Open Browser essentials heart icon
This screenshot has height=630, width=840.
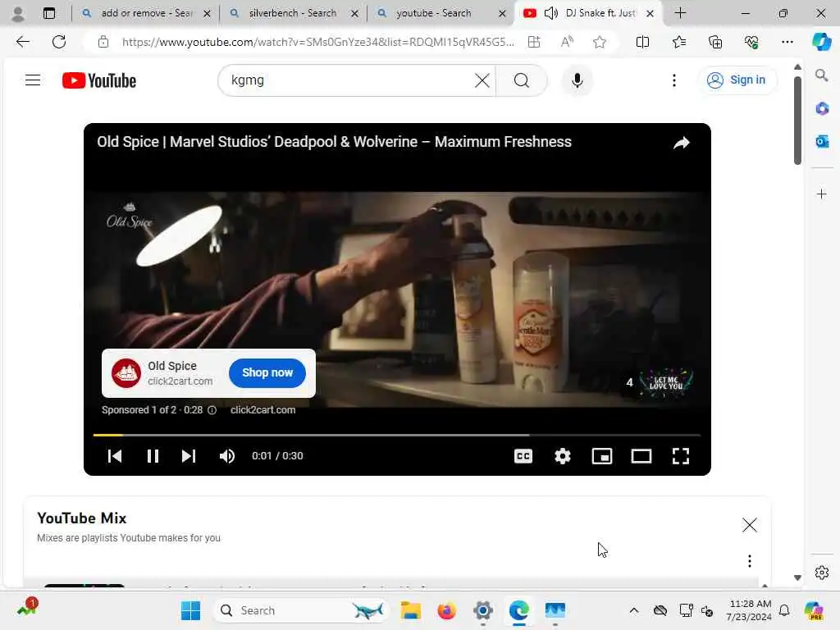(751, 42)
